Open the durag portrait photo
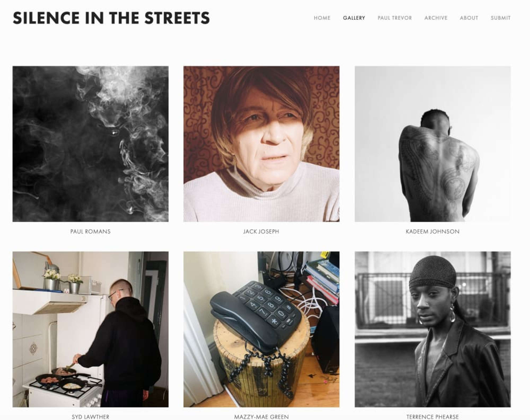 (x=433, y=329)
